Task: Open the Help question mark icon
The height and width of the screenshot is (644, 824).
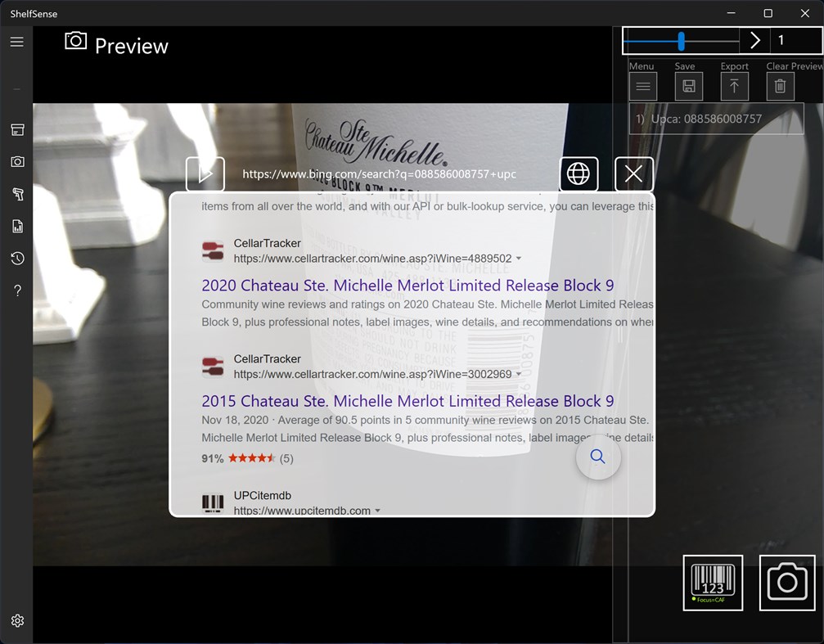Action: [17, 290]
